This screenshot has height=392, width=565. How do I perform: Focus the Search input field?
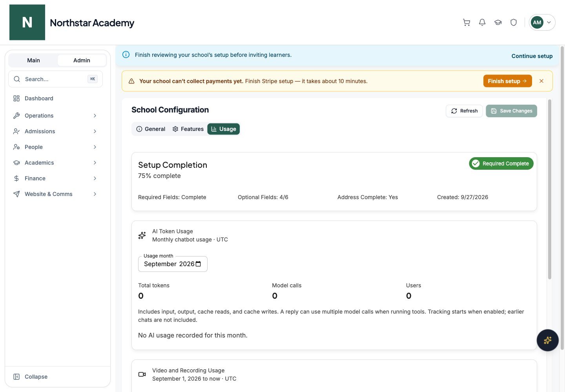pyautogui.click(x=55, y=79)
